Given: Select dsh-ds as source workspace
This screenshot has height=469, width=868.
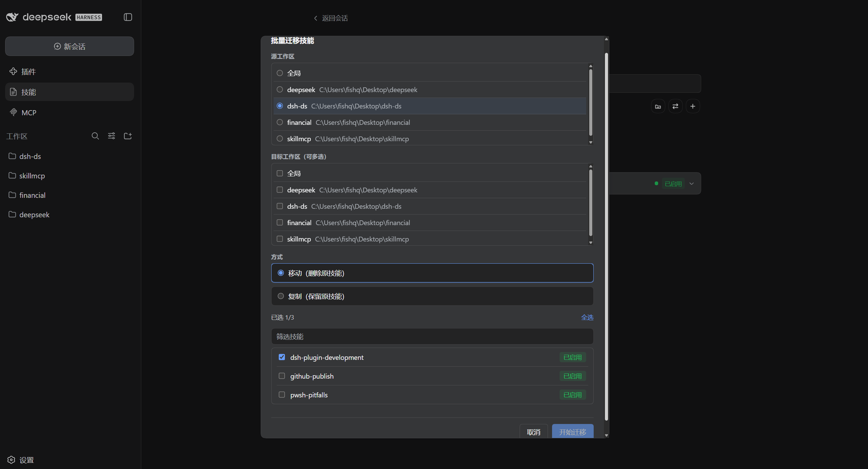Looking at the screenshot, I should point(430,106).
